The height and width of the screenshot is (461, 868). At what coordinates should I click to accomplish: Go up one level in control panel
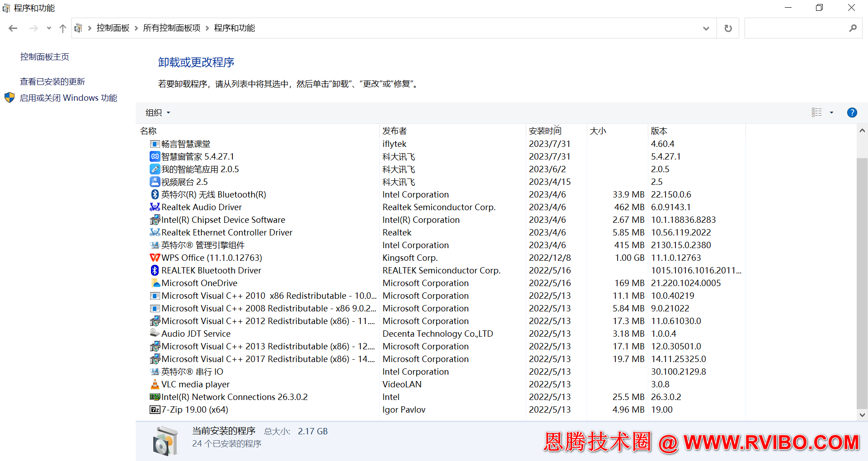pos(63,28)
